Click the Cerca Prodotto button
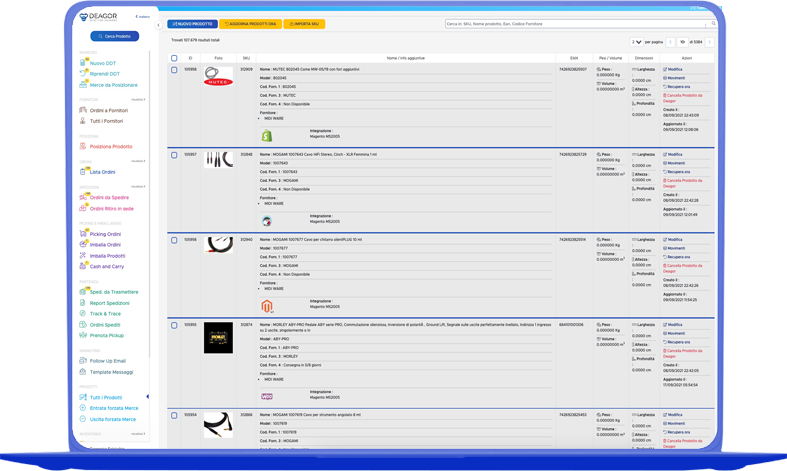 pyautogui.click(x=114, y=36)
